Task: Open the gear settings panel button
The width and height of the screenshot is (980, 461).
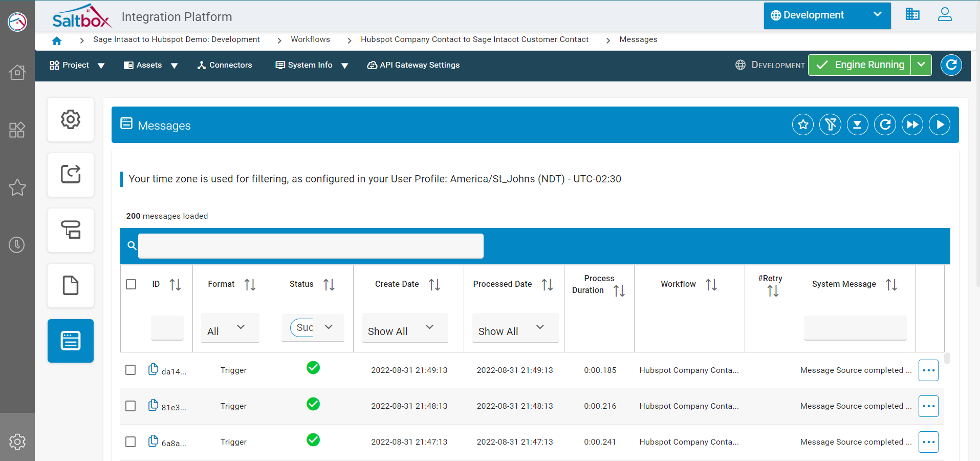Action: point(71,119)
